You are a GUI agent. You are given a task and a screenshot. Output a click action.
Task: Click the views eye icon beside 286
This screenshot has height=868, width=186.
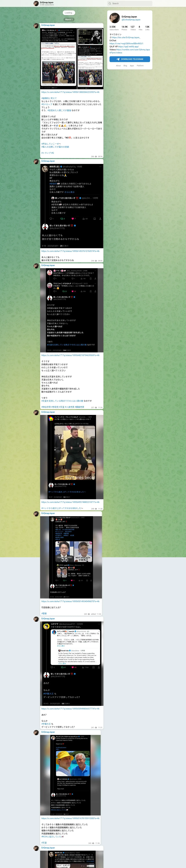pyautogui.click(x=96, y=156)
